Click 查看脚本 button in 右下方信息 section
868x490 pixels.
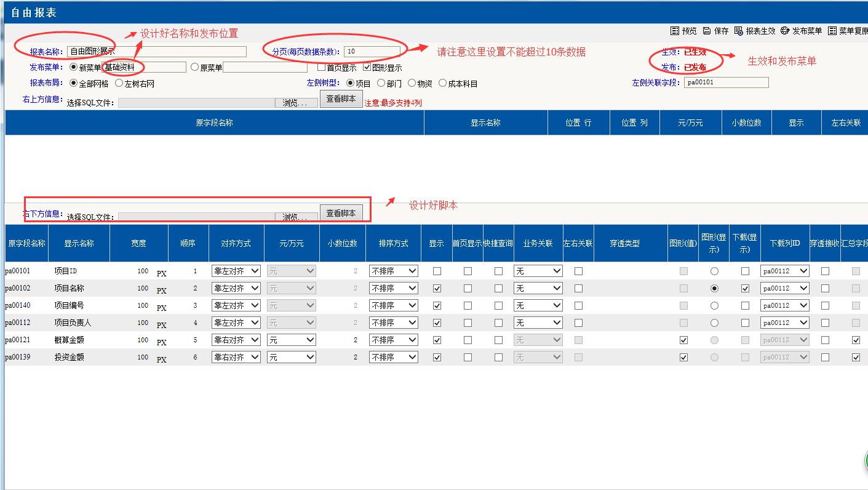tap(341, 213)
